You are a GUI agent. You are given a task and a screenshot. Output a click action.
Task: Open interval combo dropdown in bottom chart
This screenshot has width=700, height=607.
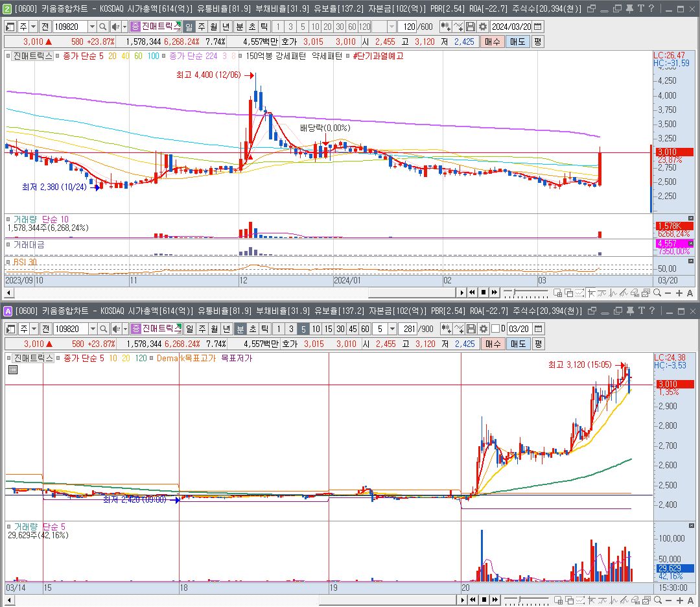click(392, 329)
